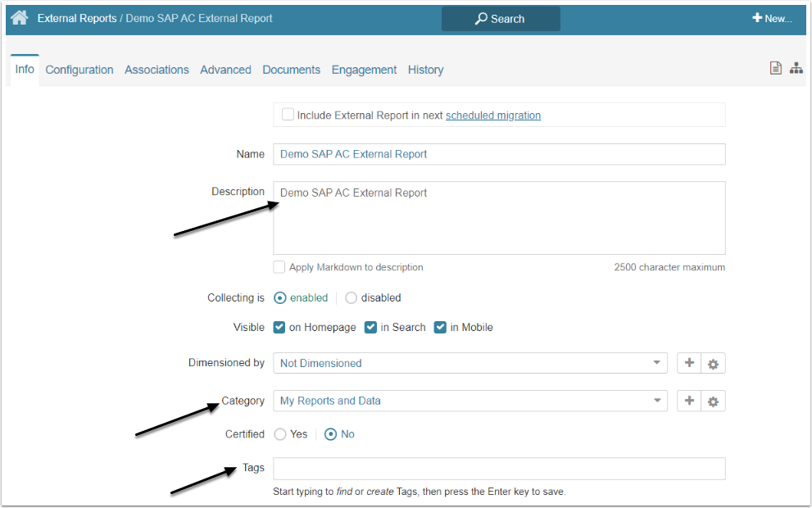Click plus icon beside Dimensioned by
Viewport: 812px width, 508px height.
689,363
